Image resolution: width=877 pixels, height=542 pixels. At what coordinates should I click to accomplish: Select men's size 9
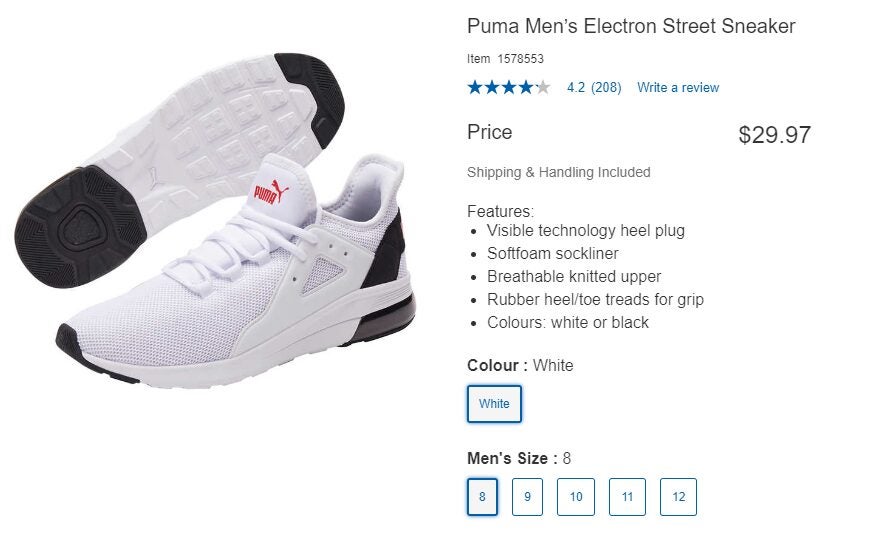pyautogui.click(x=527, y=497)
